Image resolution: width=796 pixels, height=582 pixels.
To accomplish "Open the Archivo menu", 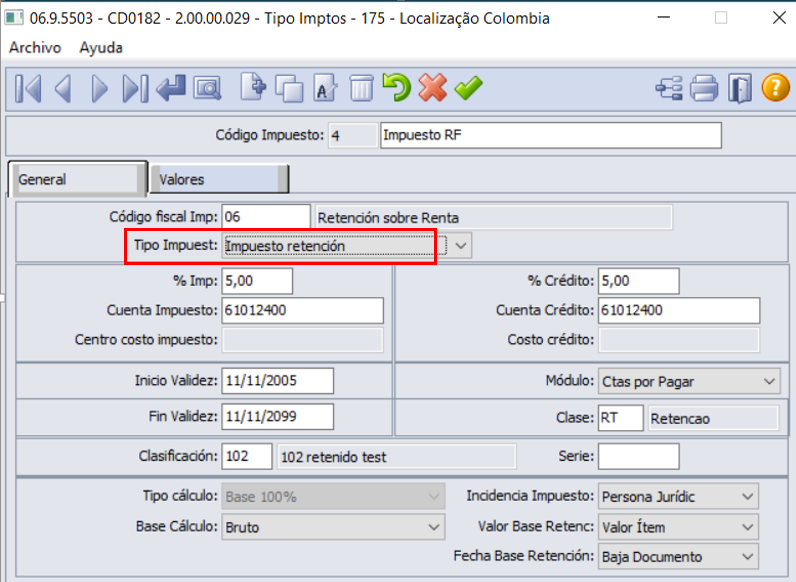I will coord(35,48).
